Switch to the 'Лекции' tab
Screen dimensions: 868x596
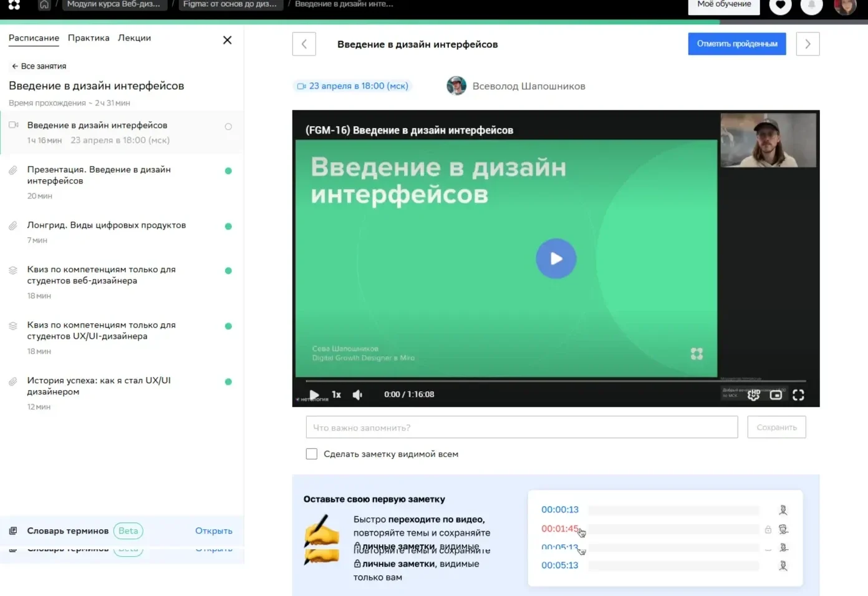point(135,38)
